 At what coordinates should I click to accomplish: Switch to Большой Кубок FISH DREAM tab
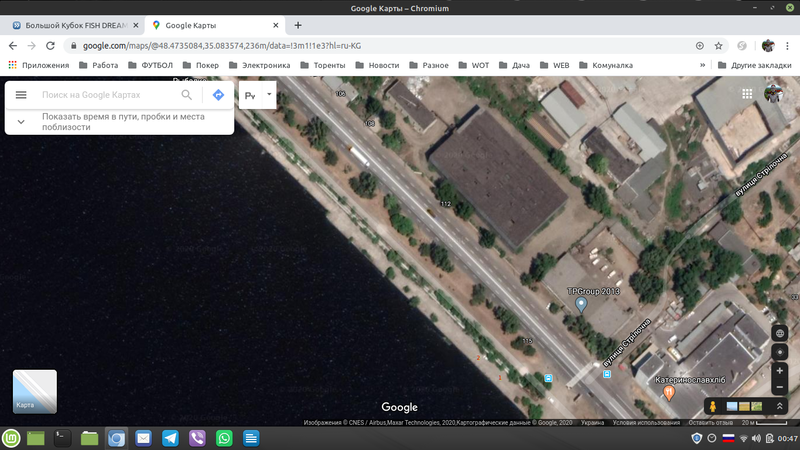pos(76,25)
